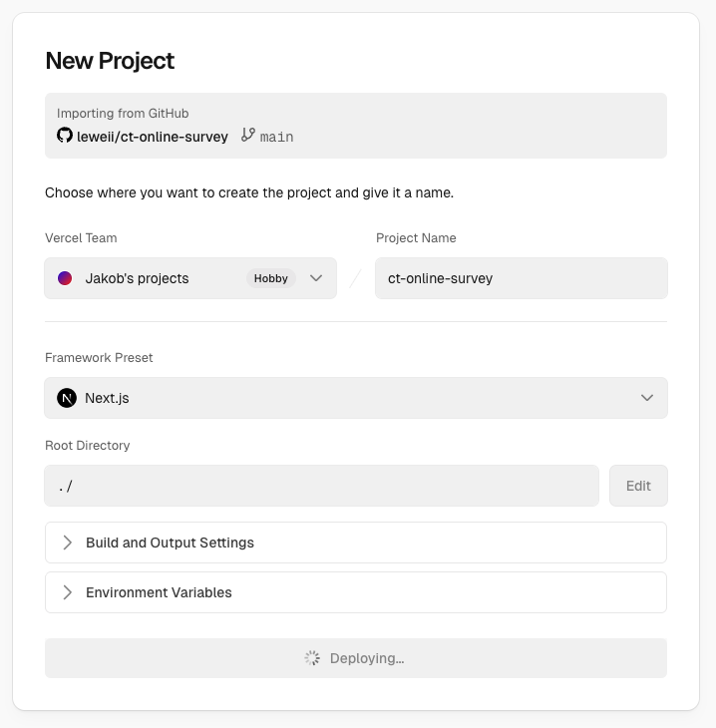Click the Framework Preset dropdown arrow
Image resolution: width=716 pixels, height=728 pixels.
(x=647, y=398)
